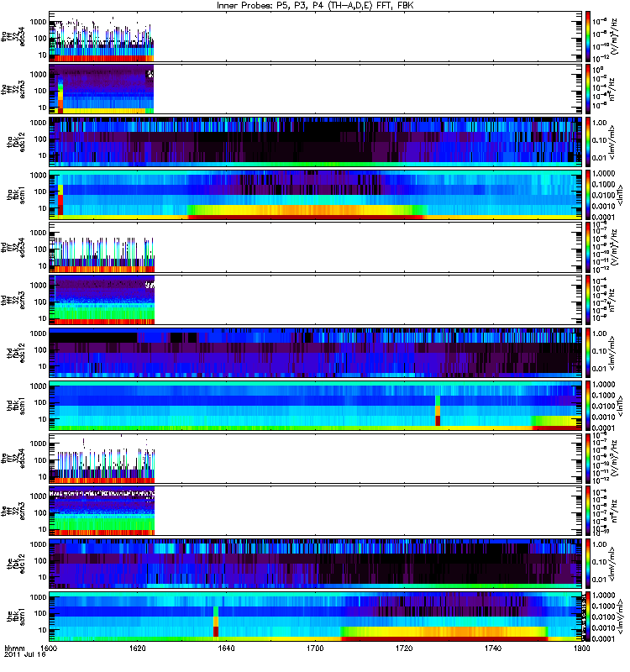Select the the fbk edc12 spectrogram panel
Image resolution: width=630 pixels, height=672 pixels.
tap(316, 564)
